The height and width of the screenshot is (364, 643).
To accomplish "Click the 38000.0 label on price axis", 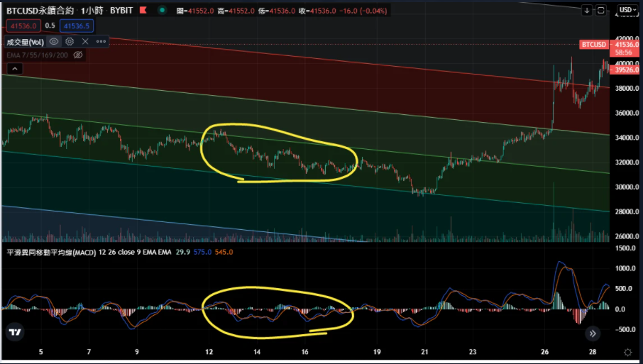I will (627, 88).
